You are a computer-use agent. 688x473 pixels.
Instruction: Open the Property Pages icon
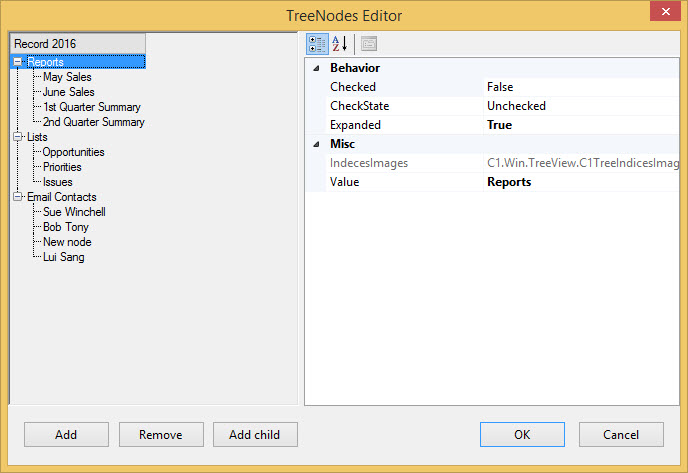tap(369, 44)
